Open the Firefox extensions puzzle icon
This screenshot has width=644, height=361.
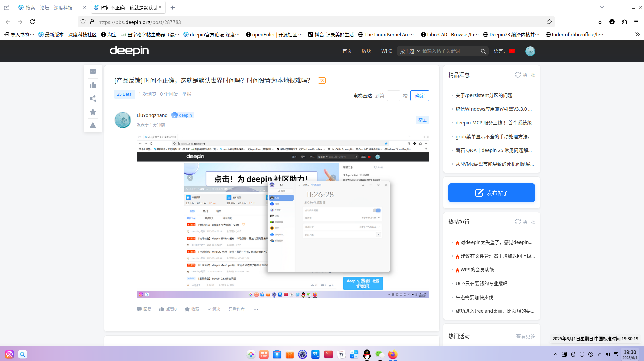[624, 22]
